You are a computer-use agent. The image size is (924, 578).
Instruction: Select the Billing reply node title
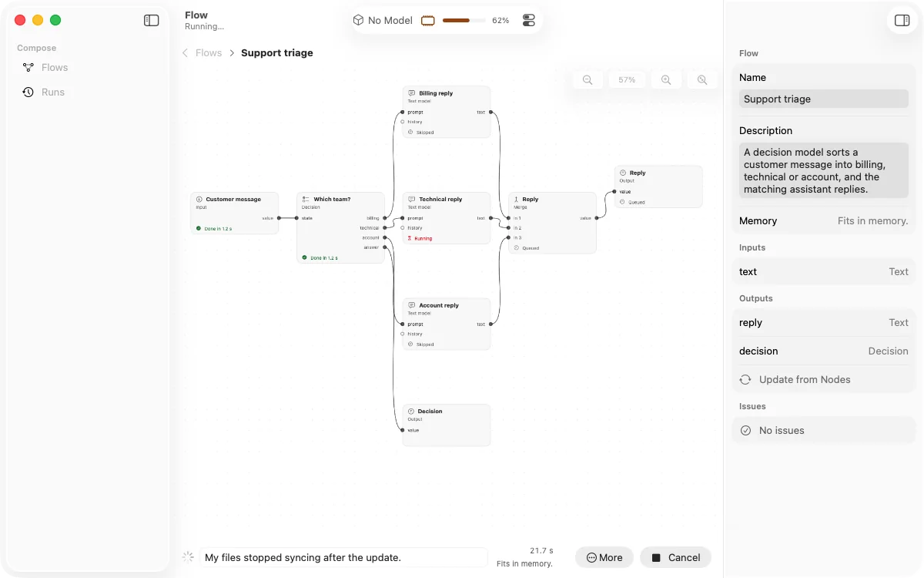(x=436, y=93)
